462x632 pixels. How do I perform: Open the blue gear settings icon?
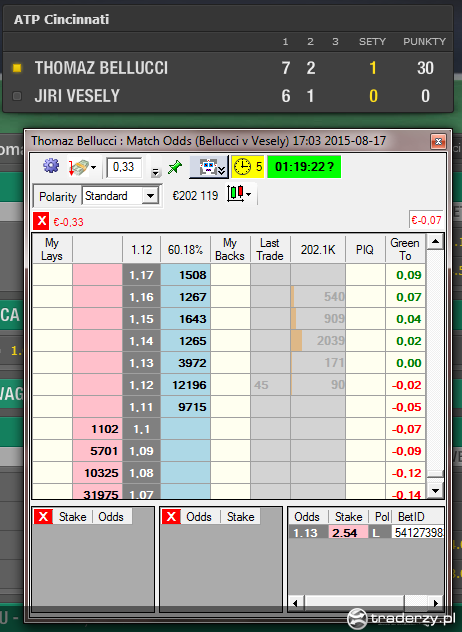pos(51,166)
